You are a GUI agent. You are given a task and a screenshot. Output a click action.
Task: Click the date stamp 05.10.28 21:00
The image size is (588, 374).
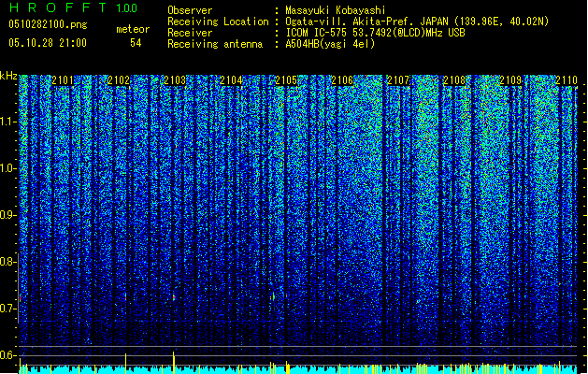pos(48,43)
